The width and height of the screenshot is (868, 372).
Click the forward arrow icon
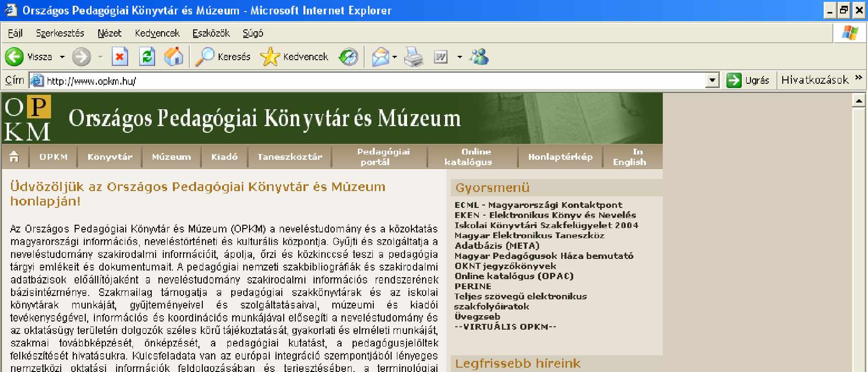[81, 57]
